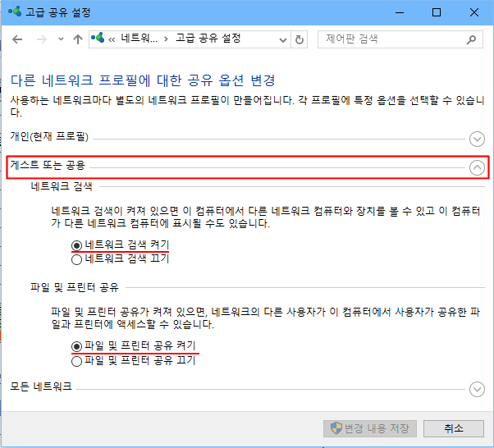Screen dimensions: 494x448
Task: Select 네트워크 검색 켜기 radio button
Action: click(x=76, y=245)
